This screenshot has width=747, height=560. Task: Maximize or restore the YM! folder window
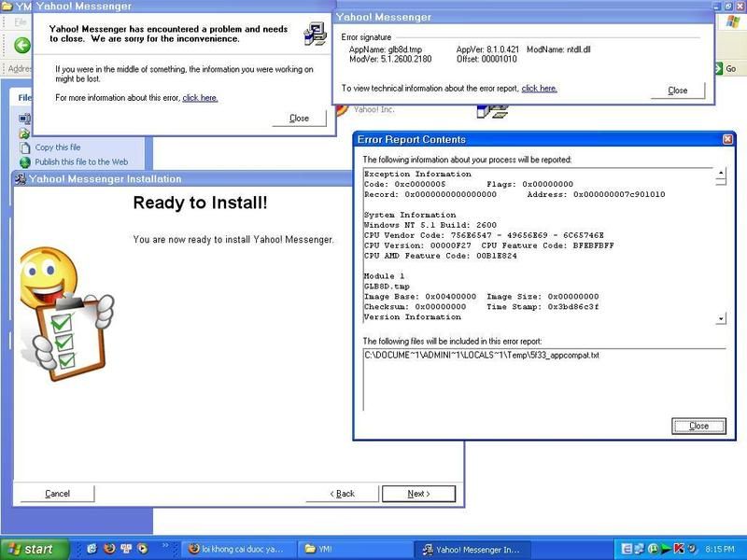point(729,7)
